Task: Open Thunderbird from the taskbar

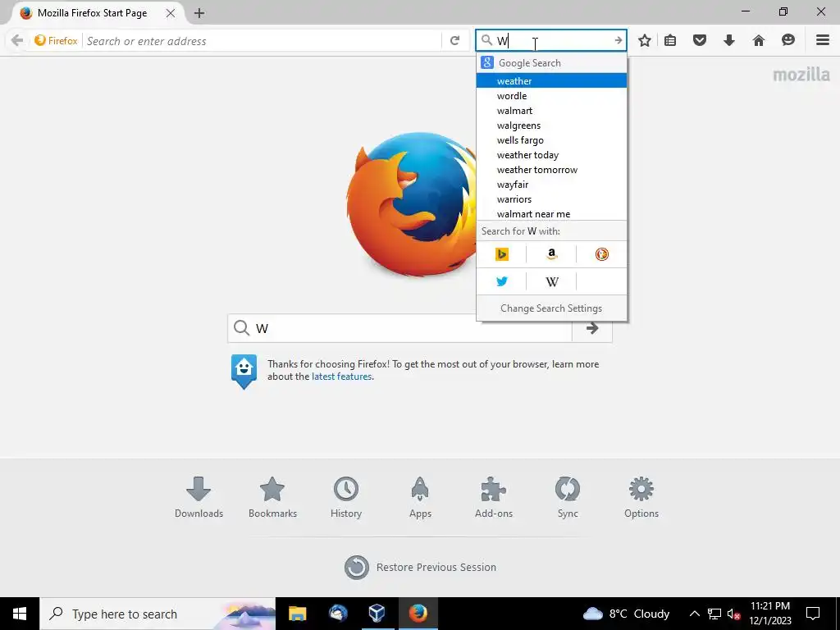Action: click(x=338, y=614)
